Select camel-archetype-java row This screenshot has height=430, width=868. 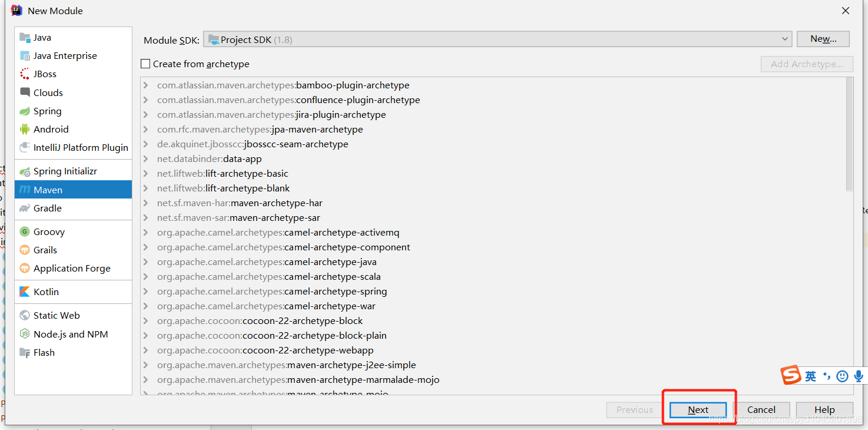click(493, 262)
